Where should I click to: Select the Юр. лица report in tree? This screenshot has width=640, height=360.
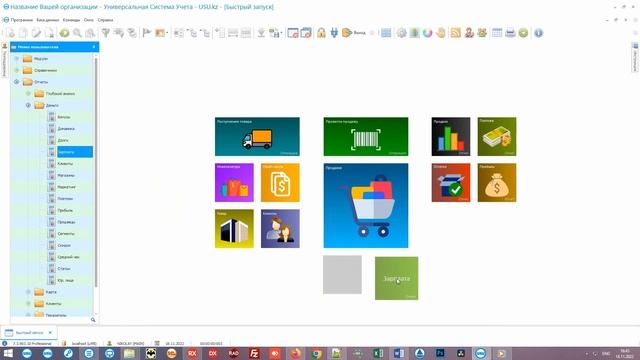pos(66,280)
